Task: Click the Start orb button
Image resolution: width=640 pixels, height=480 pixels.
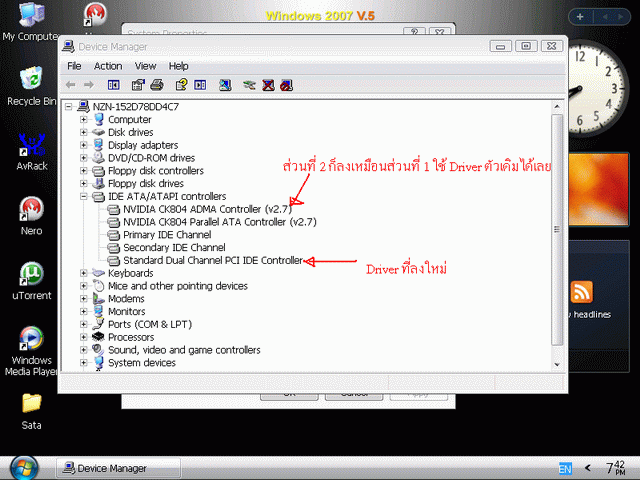Action: (24, 468)
